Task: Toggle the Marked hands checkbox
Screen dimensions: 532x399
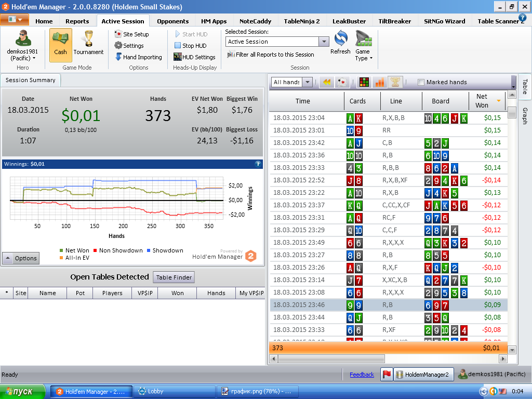Action: pyautogui.click(x=421, y=82)
